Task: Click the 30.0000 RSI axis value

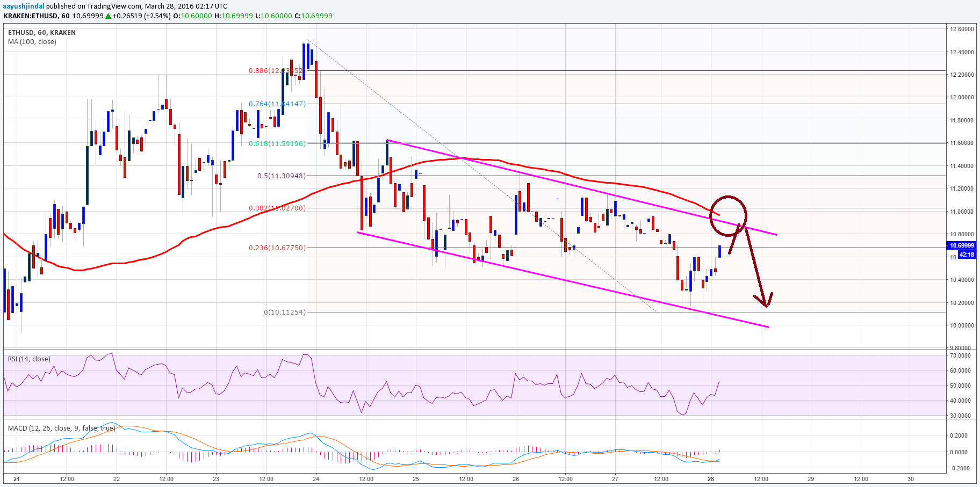Action: coord(961,416)
